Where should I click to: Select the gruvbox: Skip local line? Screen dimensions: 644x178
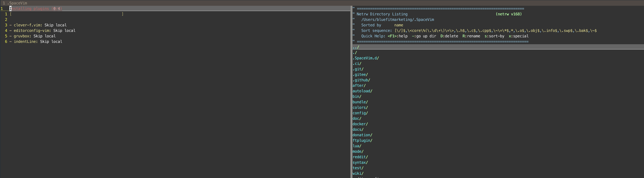pos(32,36)
